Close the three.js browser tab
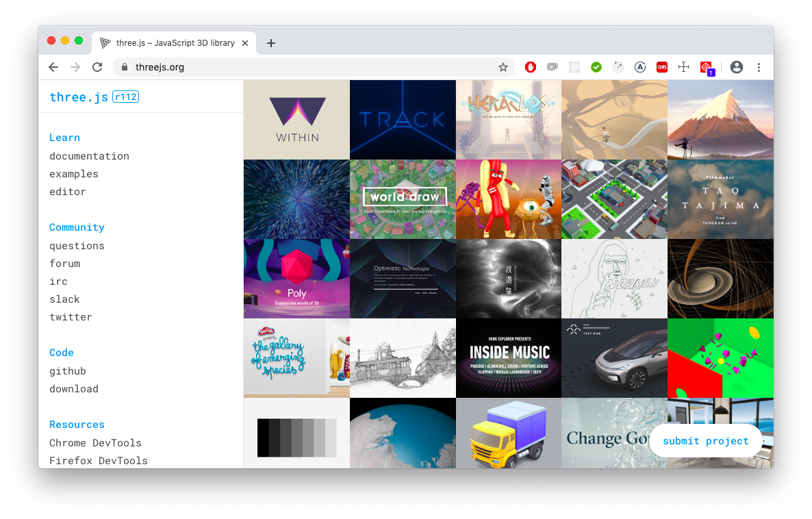The image size is (812, 519). pyautogui.click(x=245, y=43)
